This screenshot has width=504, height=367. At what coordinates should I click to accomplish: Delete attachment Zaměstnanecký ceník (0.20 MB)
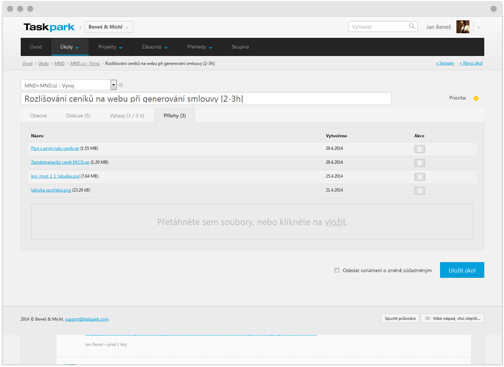[x=419, y=163]
